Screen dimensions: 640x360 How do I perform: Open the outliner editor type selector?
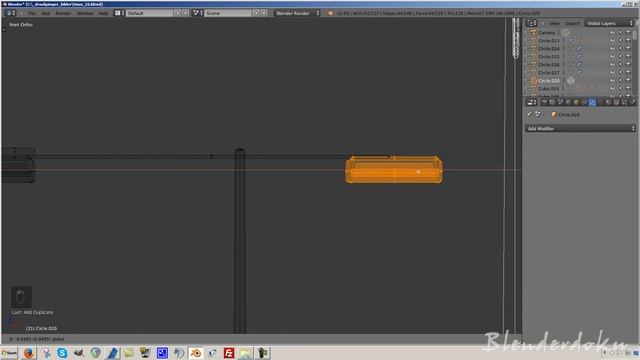[x=531, y=23]
